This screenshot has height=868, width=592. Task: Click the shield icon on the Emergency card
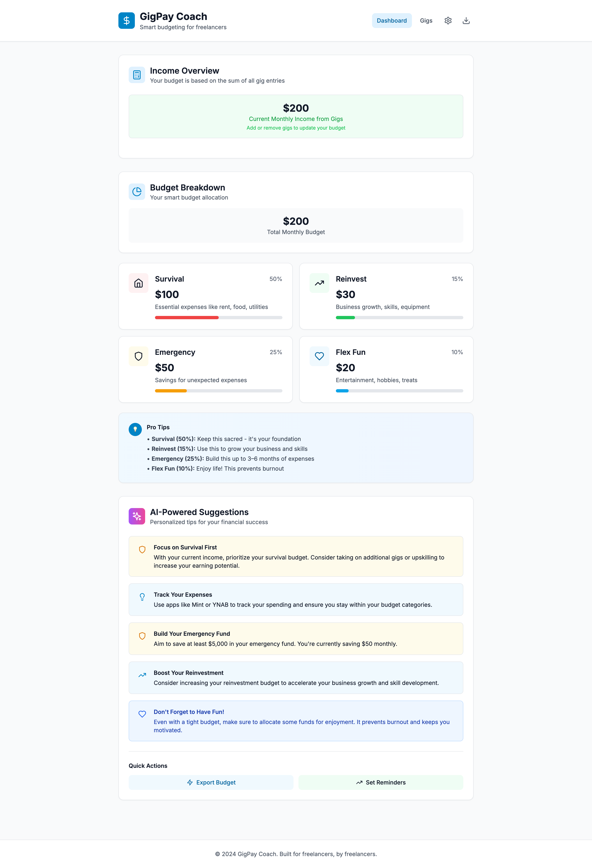click(x=138, y=356)
